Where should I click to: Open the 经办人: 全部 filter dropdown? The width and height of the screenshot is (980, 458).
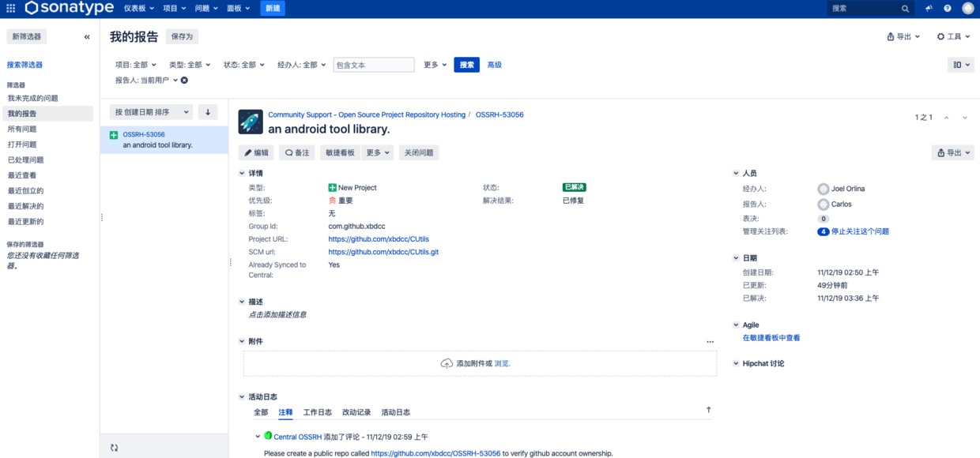[x=302, y=65]
